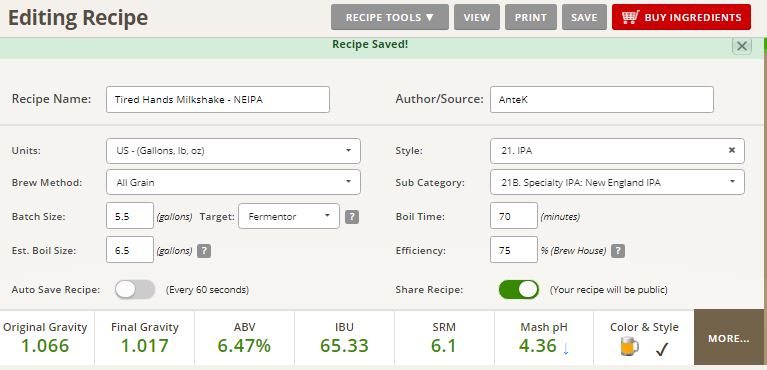Click the help icon beside Est. Boil Size

click(204, 251)
